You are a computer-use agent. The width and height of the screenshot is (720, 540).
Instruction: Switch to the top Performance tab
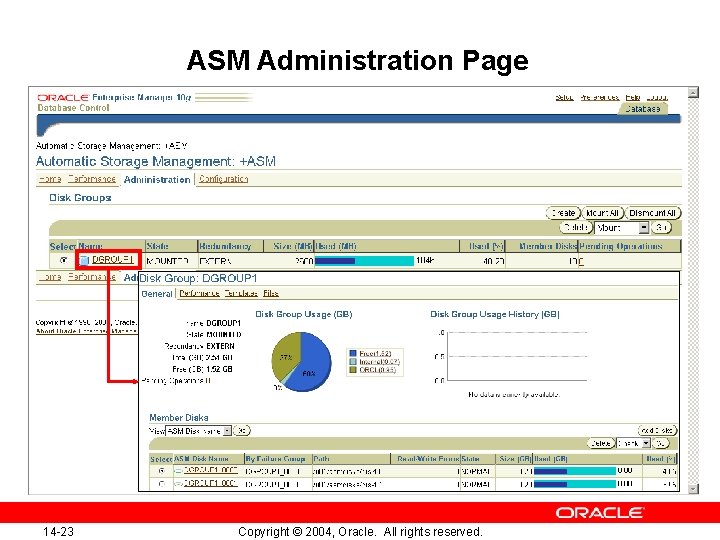[91, 179]
